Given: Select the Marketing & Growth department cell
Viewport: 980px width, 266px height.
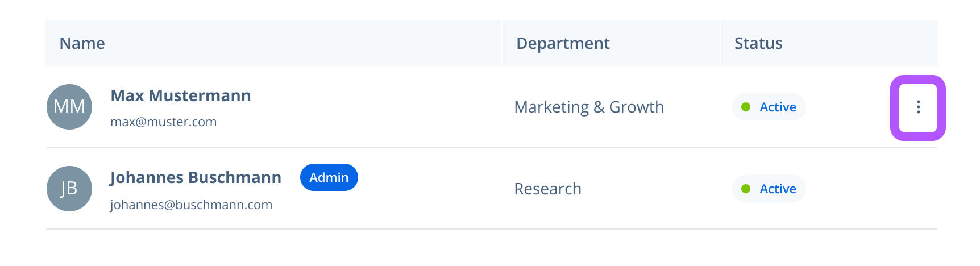Looking at the screenshot, I should 589,107.
